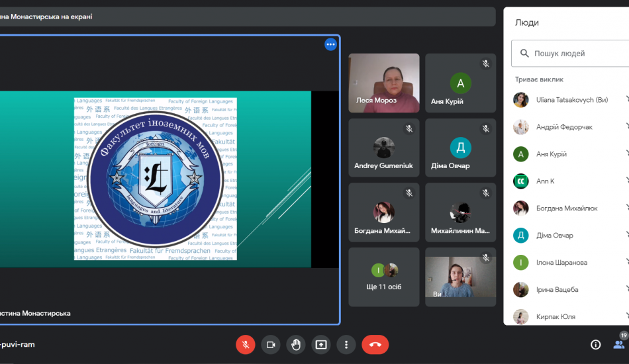The width and height of the screenshot is (629, 364).
Task: Click the present screen icon
Action: click(321, 344)
